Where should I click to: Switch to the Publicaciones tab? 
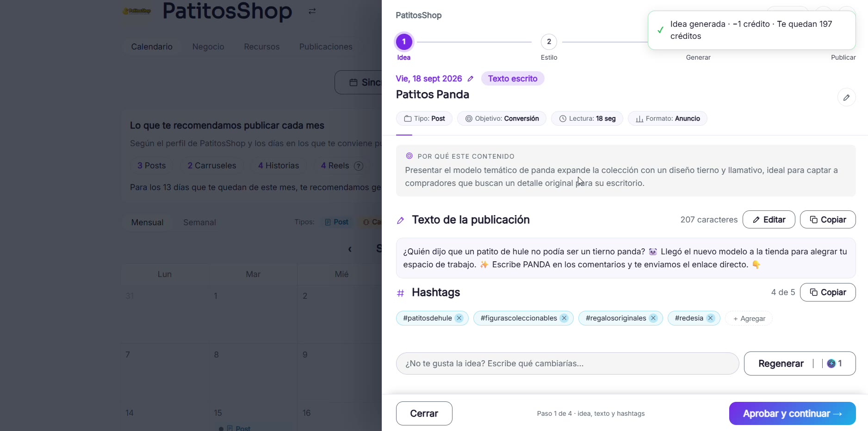(x=326, y=47)
